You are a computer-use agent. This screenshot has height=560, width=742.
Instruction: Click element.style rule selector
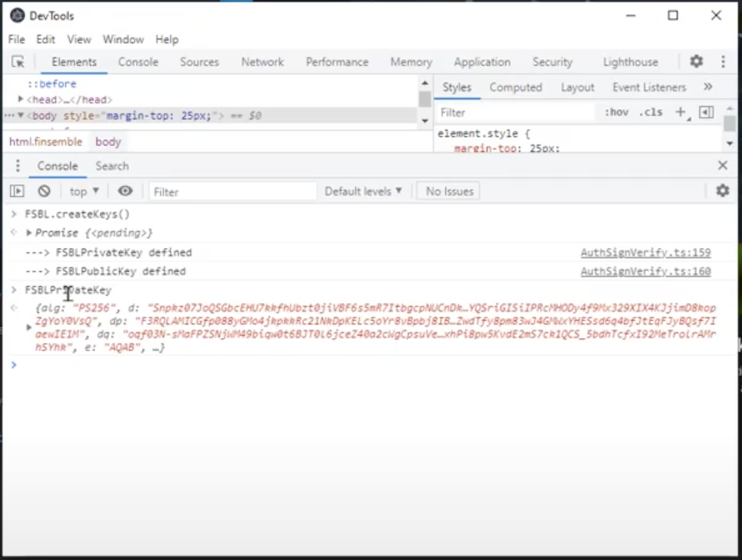coord(478,133)
